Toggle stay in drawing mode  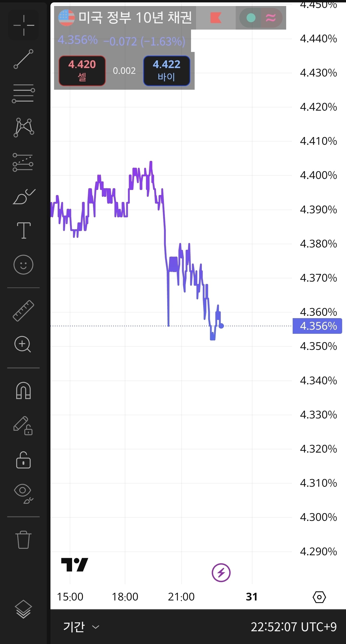[23, 425]
